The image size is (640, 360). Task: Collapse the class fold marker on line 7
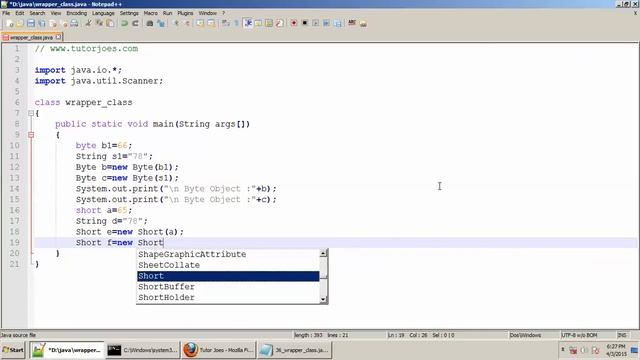[31, 113]
